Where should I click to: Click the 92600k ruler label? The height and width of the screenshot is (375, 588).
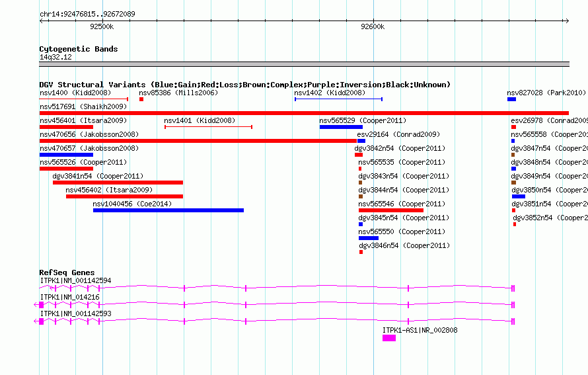click(373, 26)
